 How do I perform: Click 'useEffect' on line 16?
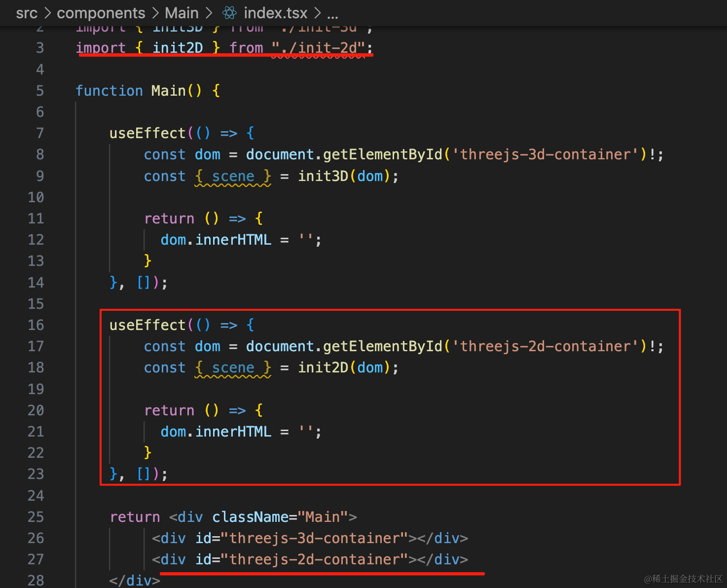[148, 325]
